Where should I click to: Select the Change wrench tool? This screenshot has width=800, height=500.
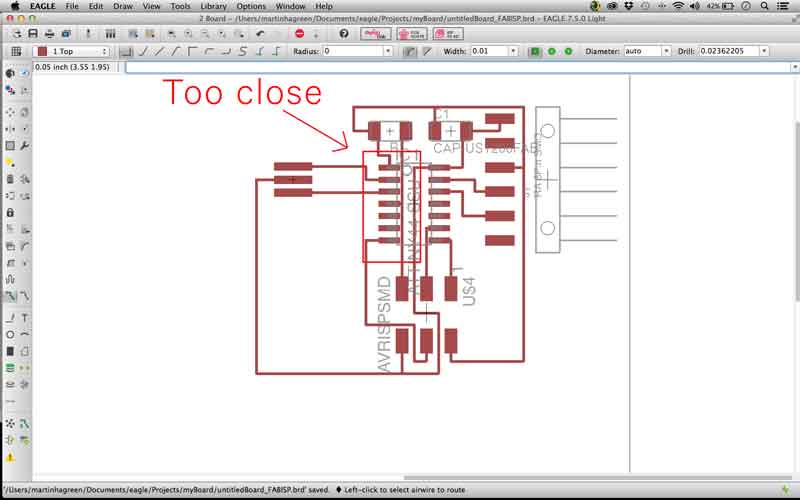[24, 145]
